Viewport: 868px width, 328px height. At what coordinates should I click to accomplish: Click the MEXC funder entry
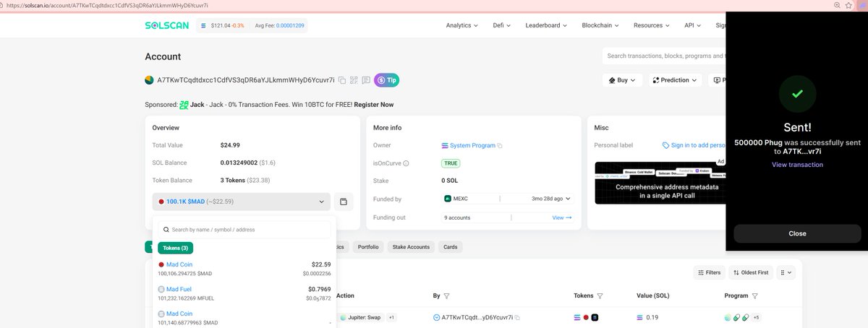pos(458,198)
